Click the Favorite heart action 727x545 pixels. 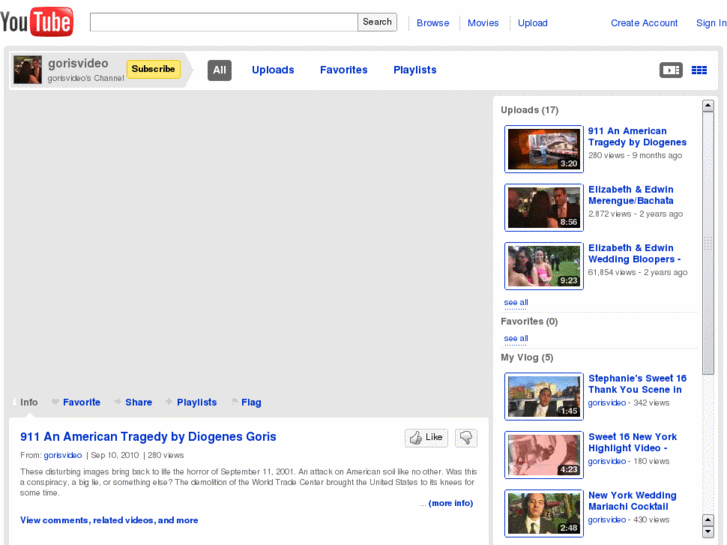76,402
